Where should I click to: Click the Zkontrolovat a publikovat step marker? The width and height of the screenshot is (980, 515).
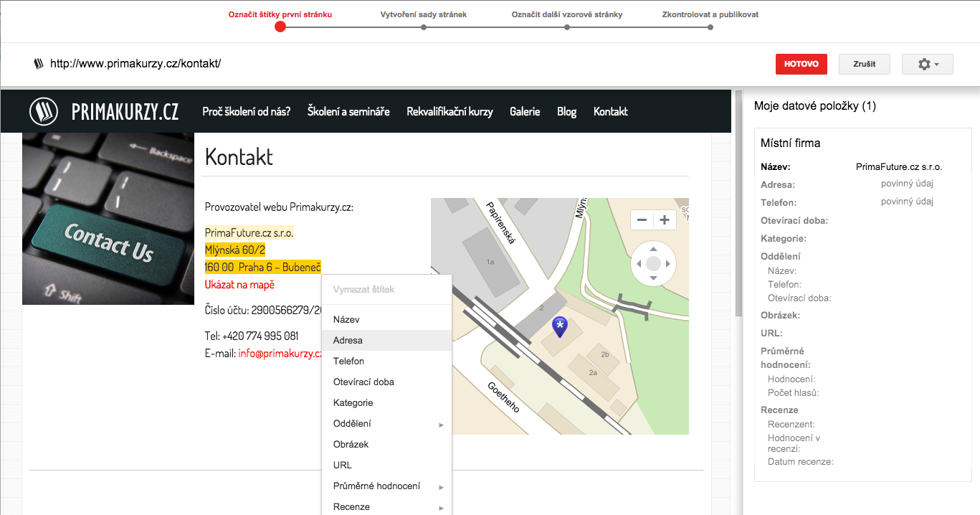pos(710,27)
